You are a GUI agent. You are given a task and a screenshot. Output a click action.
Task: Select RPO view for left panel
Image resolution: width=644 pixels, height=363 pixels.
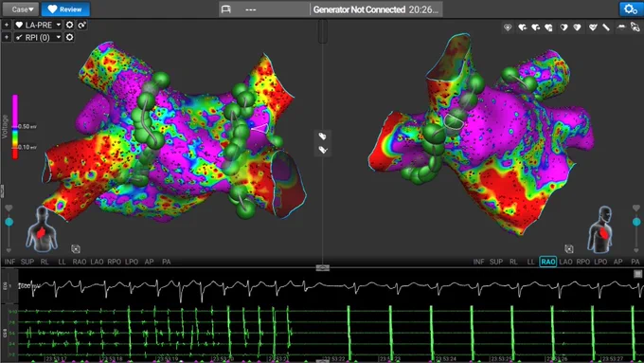[115, 262]
